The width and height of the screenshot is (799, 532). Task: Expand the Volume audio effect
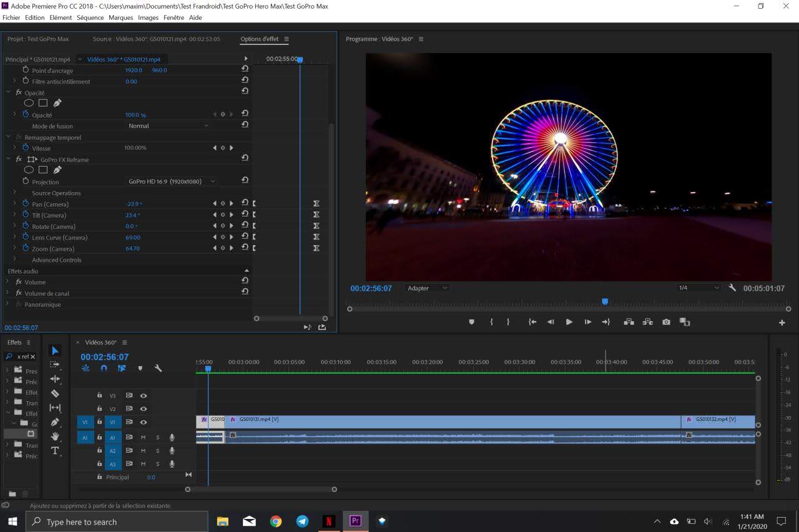(x=9, y=282)
